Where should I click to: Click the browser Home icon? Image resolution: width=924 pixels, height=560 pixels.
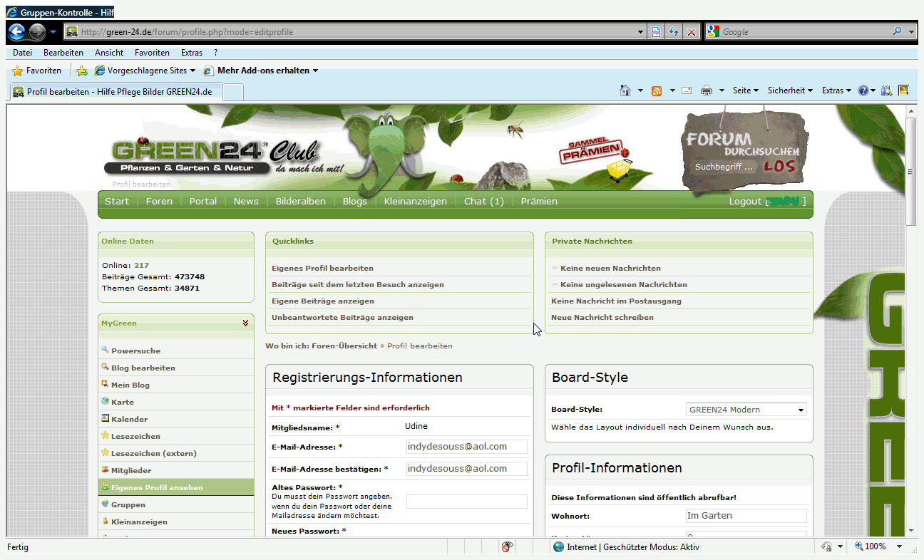coord(625,90)
